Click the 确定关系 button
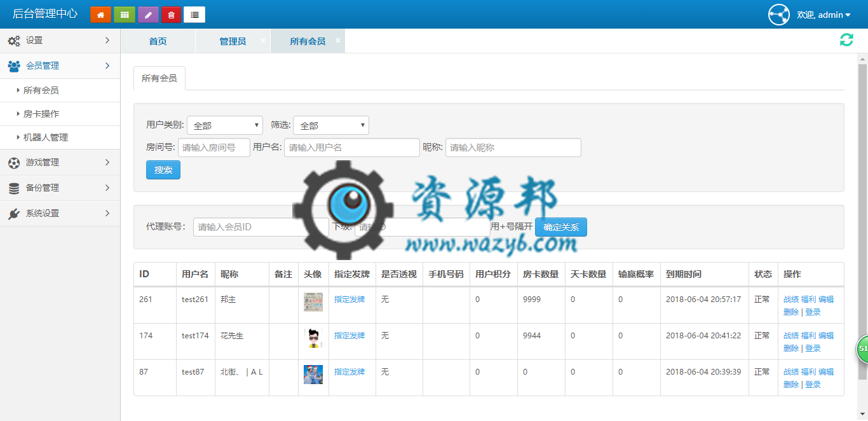 click(561, 227)
